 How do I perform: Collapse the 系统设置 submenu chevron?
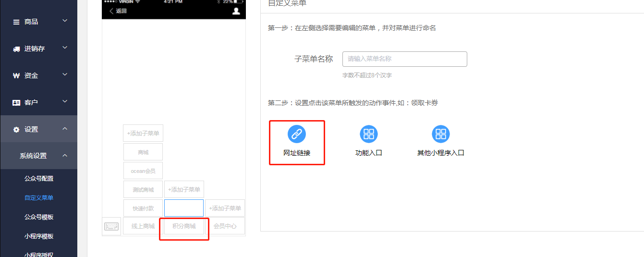click(65, 156)
